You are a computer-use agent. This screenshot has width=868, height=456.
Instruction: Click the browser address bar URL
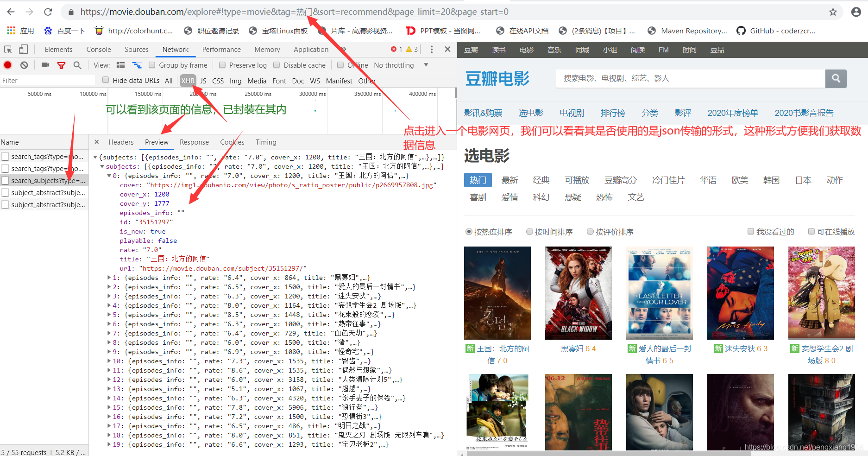[294, 12]
